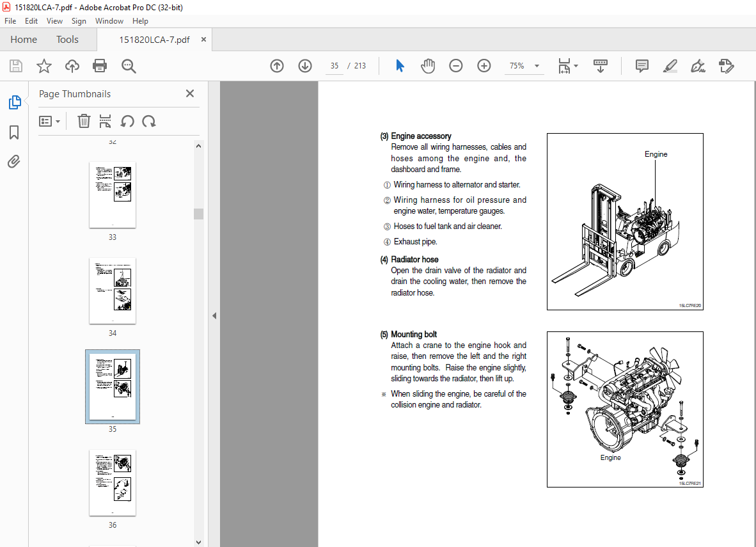Click the forklift engine diagram figure
The image size is (756, 547).
point(625,221)
